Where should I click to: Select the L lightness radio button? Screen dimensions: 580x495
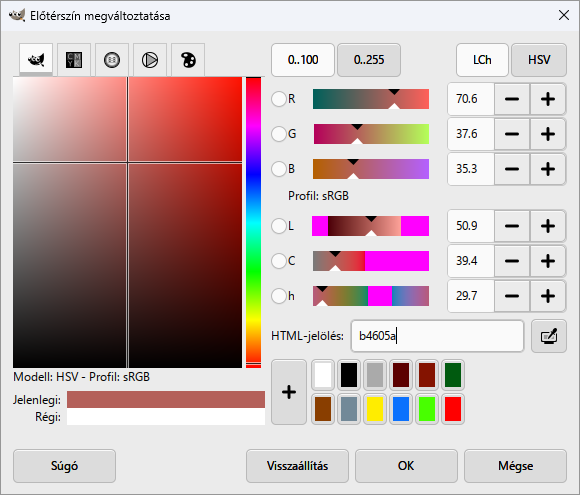click(x=279, y=226)
